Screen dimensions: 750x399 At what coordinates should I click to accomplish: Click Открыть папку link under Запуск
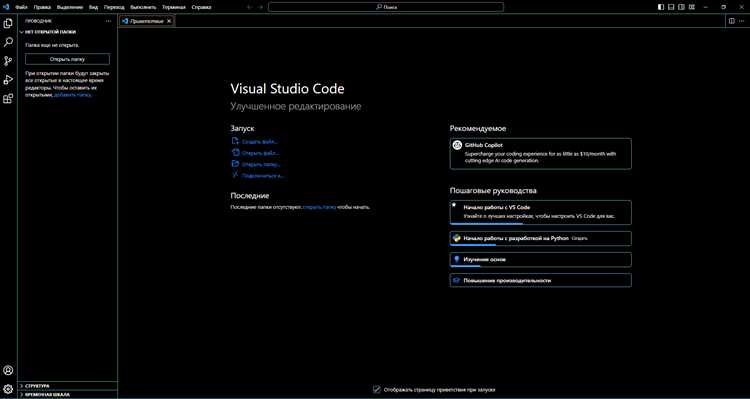261,164
